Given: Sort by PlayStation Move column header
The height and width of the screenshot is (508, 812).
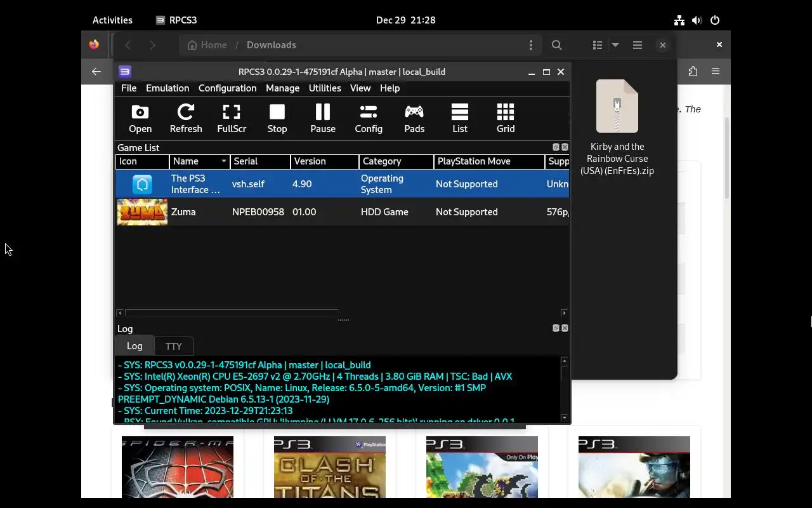Looking at the screenshot, I should [489, 161].
